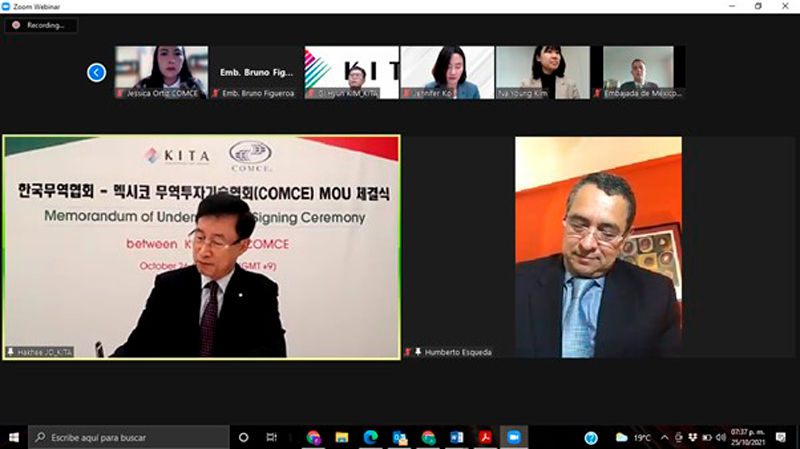
Task: Open first Chrome icon on taskbar
Action: (313, 437)
